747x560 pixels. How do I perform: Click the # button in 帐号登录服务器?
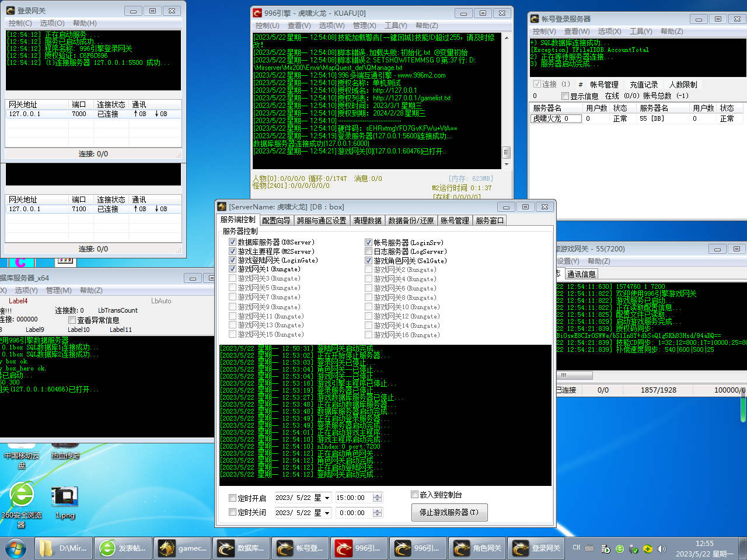point(580,85)
